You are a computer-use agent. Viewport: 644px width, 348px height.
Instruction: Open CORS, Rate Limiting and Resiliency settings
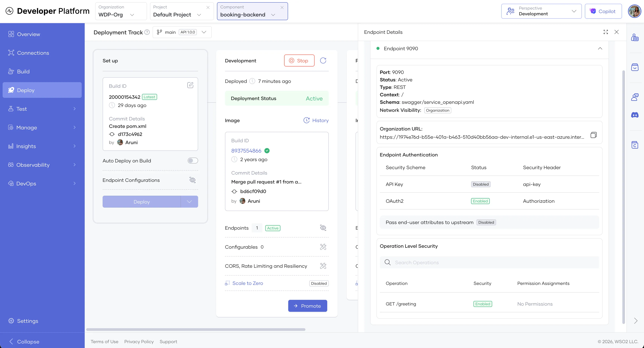(x=323, y=266)
